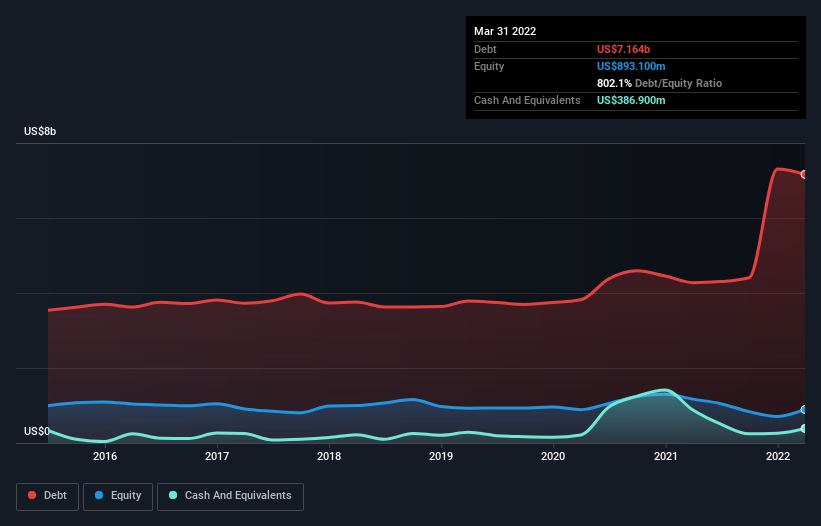Toggle the Equity series legend button
This screenshot has width=821, height=526.
coord(118,496)
